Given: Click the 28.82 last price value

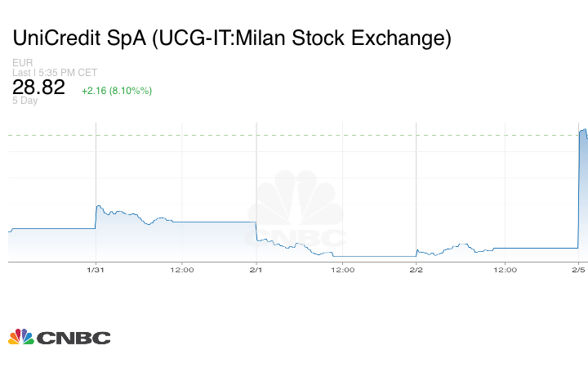Looking at the screenshot, I should [x=38, y=88].
